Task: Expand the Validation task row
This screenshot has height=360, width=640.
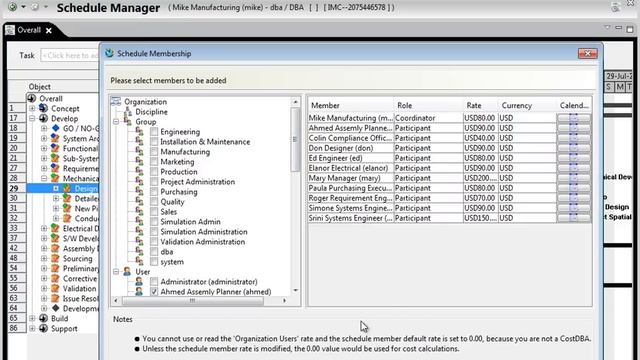Action: pos(44,288)
